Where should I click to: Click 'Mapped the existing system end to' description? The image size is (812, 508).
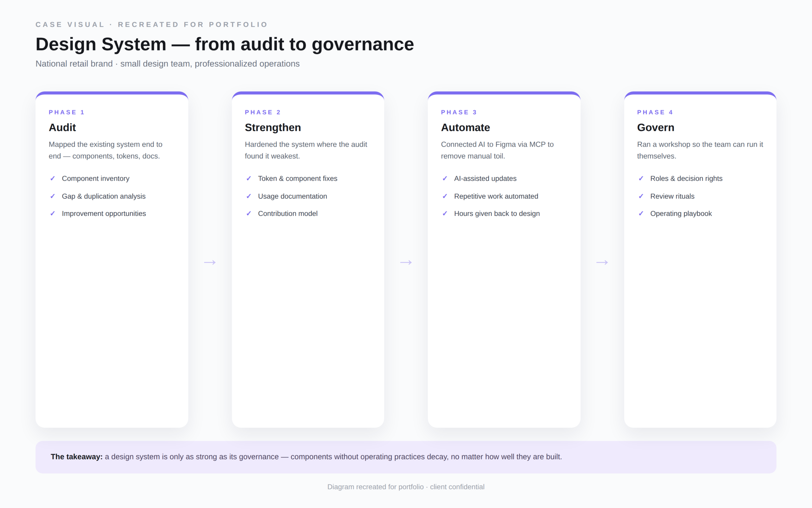(x=106, y=150)
